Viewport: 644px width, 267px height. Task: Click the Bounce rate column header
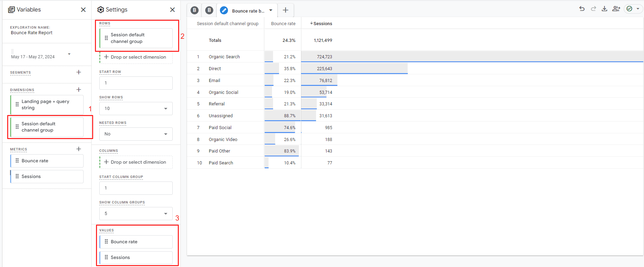pos(283,24)
